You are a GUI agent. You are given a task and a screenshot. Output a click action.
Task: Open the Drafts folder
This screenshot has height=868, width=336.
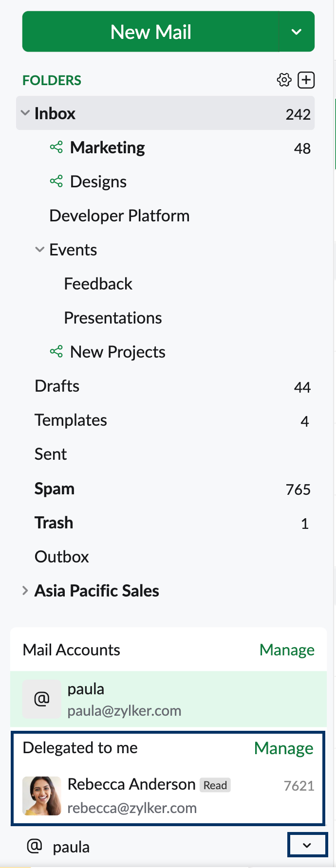[x=57, y=386]
